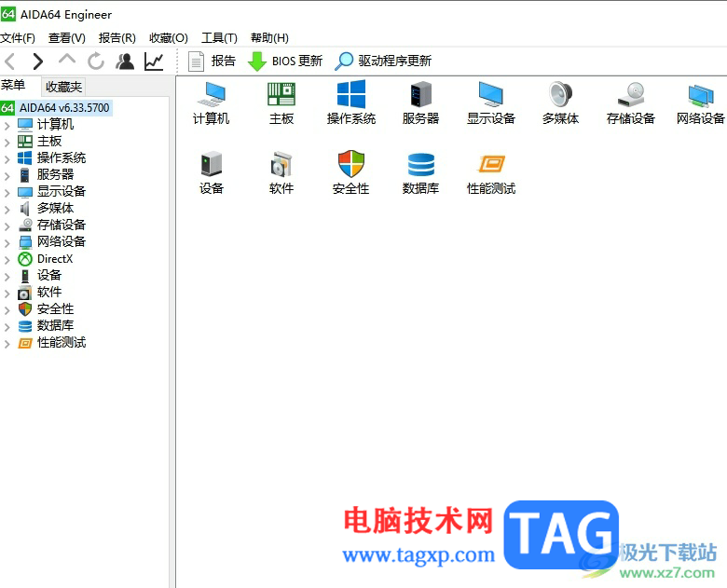
Task: Open the 收藏(O) menu
Action: (x=169, y=38)
